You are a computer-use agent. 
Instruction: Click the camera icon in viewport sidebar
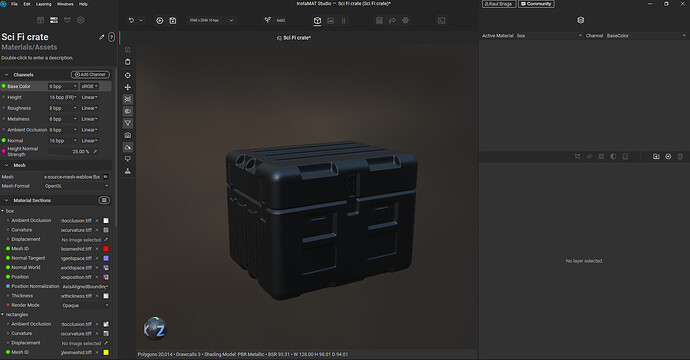(x=128, y=135)
